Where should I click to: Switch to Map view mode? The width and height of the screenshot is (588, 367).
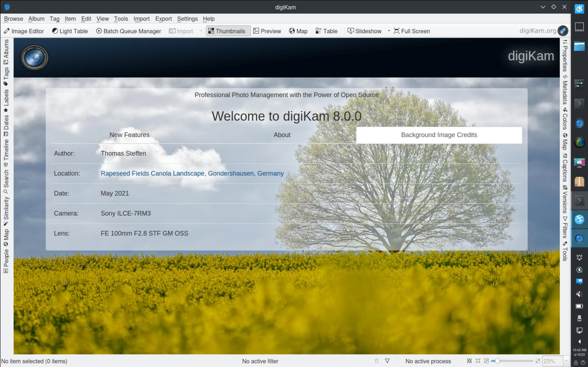click(298, 31)
